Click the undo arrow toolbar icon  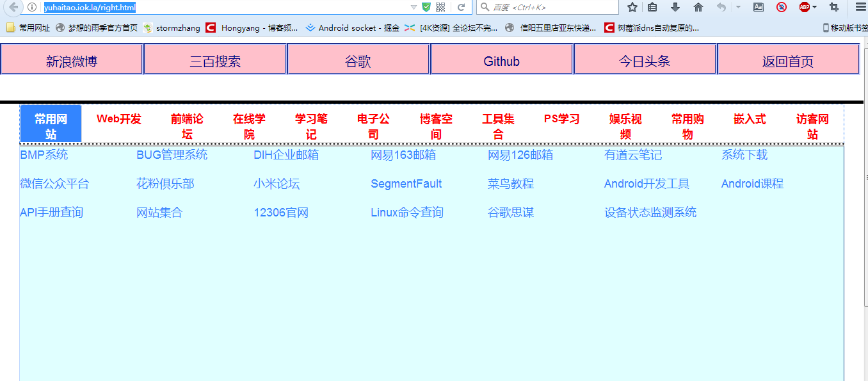pos(721,7)
